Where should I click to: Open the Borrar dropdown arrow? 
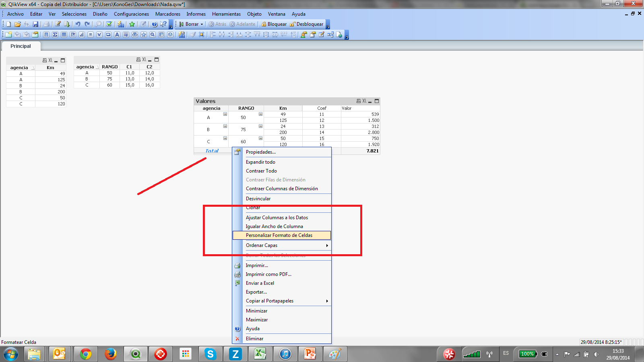202,24
